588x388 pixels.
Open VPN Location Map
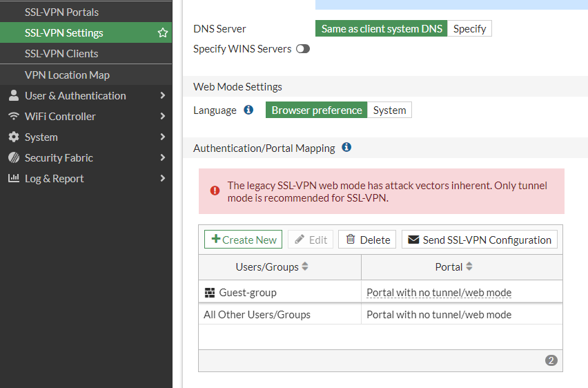click(67, 75)
